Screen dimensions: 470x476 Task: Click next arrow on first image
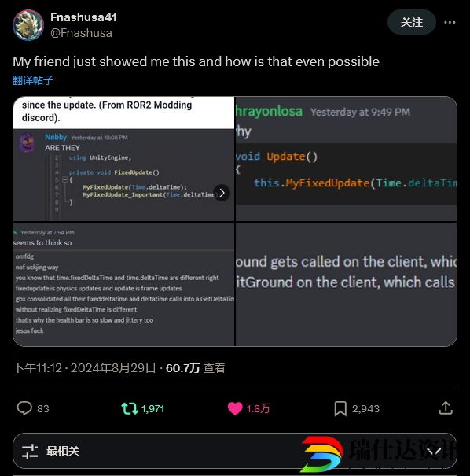222,193
